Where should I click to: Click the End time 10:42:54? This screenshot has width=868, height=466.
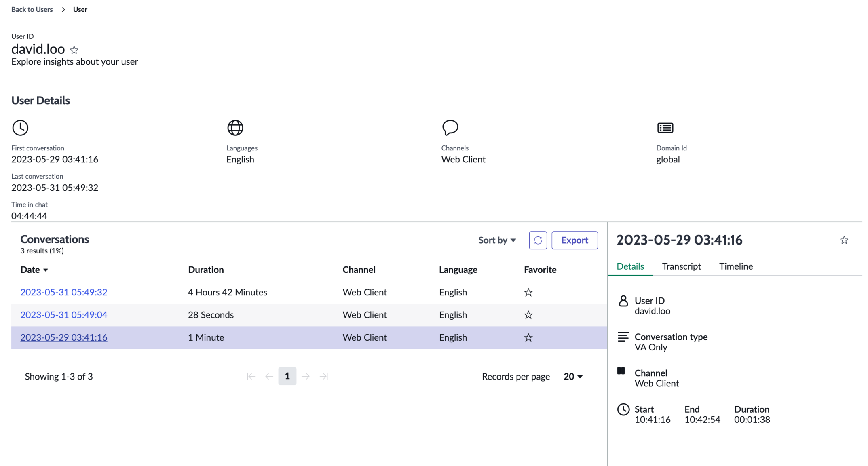[702, 420]
